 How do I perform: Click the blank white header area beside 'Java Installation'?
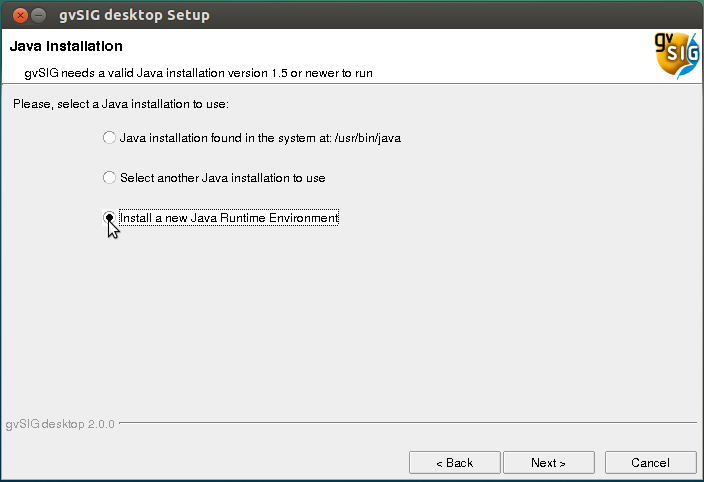pos(400,47)
